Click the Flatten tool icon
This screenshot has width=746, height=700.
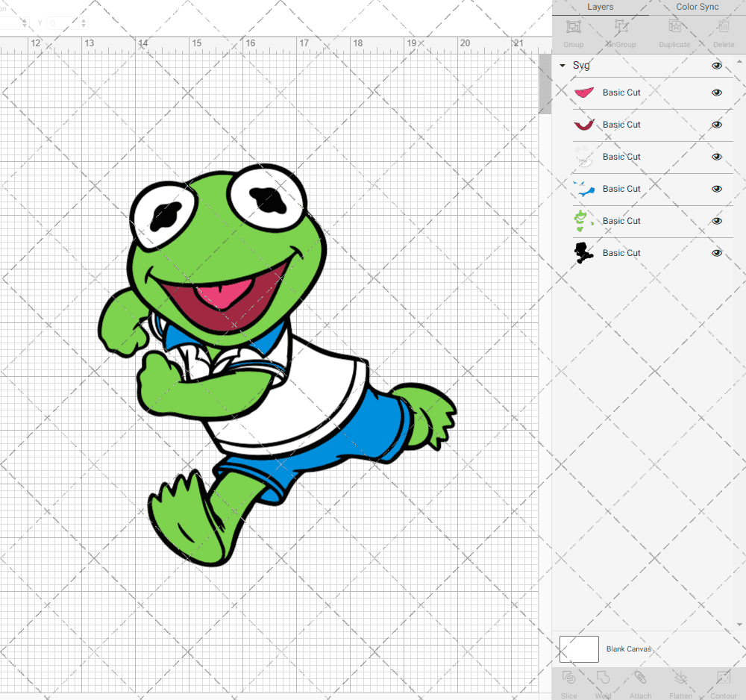pyautogui.click(x=681, y=678)
